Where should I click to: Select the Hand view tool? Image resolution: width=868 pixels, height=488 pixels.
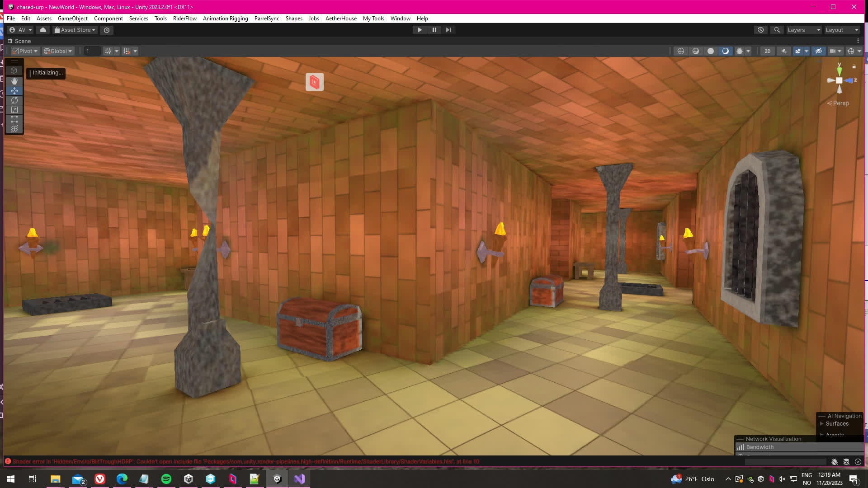pos(14,81)
